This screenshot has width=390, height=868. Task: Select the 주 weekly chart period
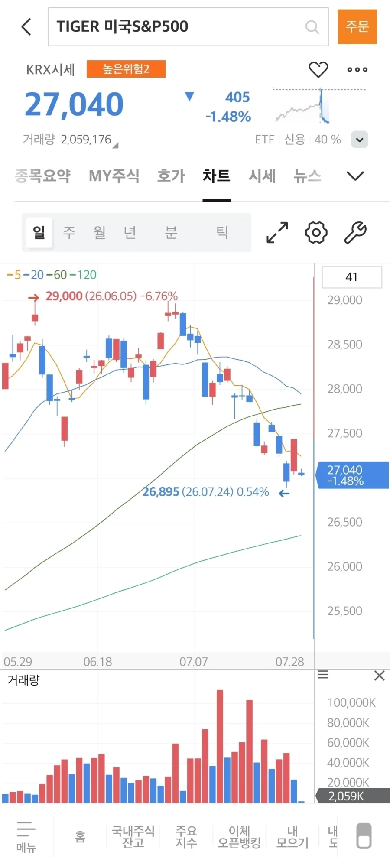(69, 232)
